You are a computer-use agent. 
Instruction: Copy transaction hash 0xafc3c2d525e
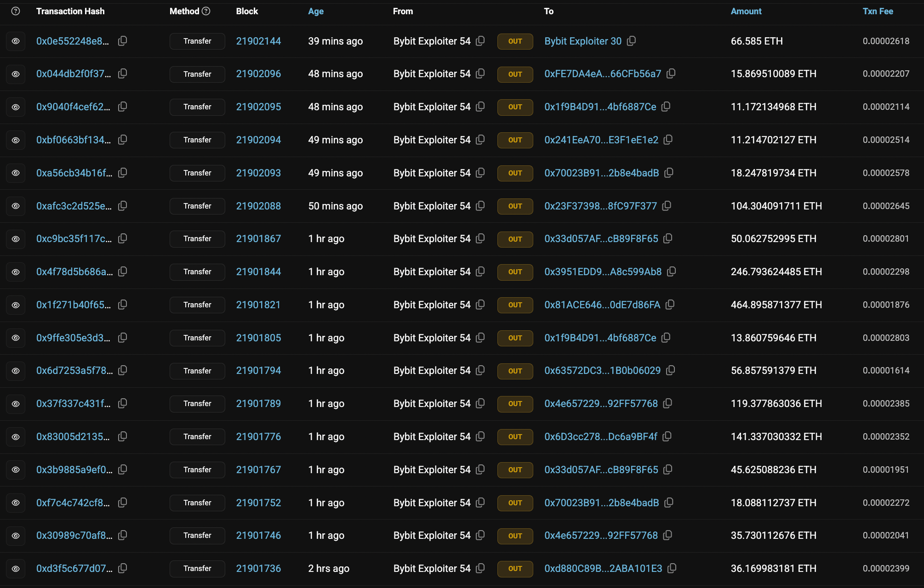[x=122, y=206]
